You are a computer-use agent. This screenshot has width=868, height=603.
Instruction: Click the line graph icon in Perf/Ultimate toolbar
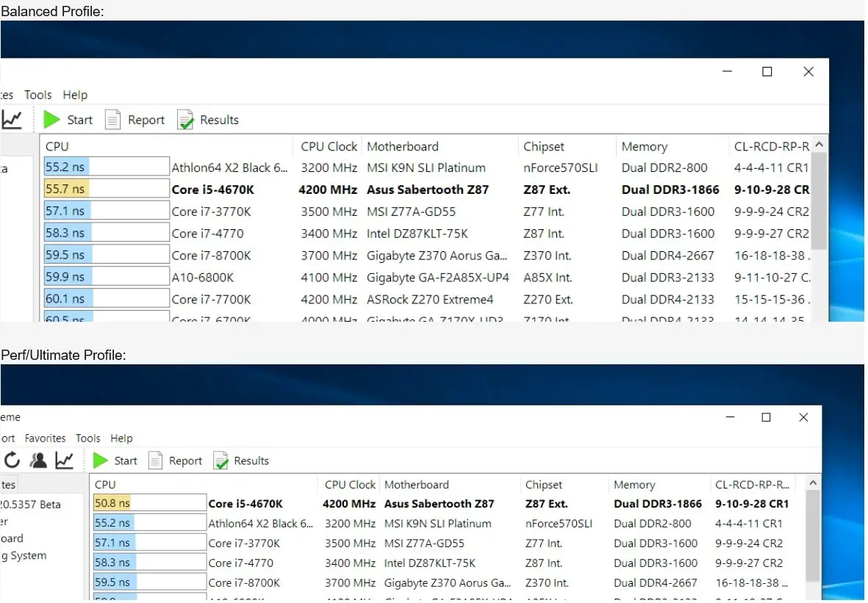click(65, 461)
